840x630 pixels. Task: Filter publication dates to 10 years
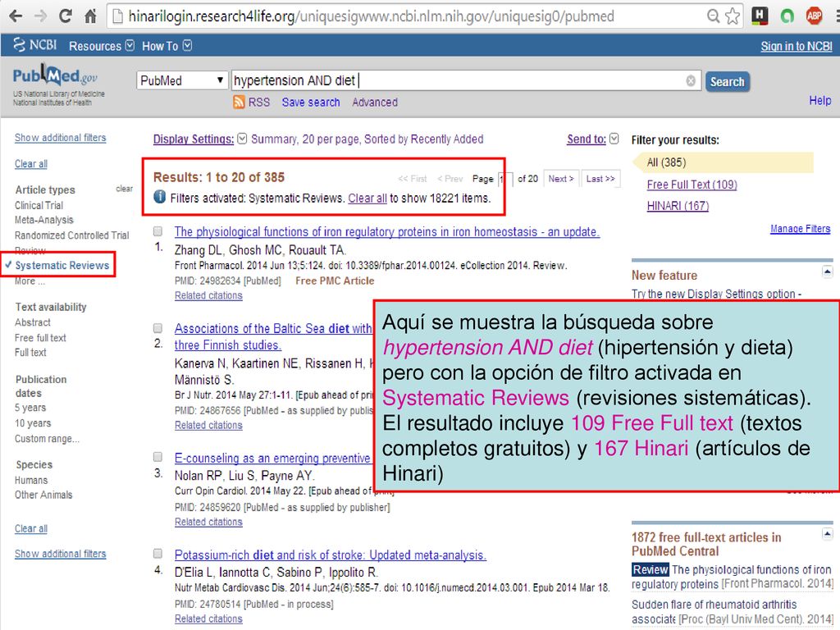[33, 423]
